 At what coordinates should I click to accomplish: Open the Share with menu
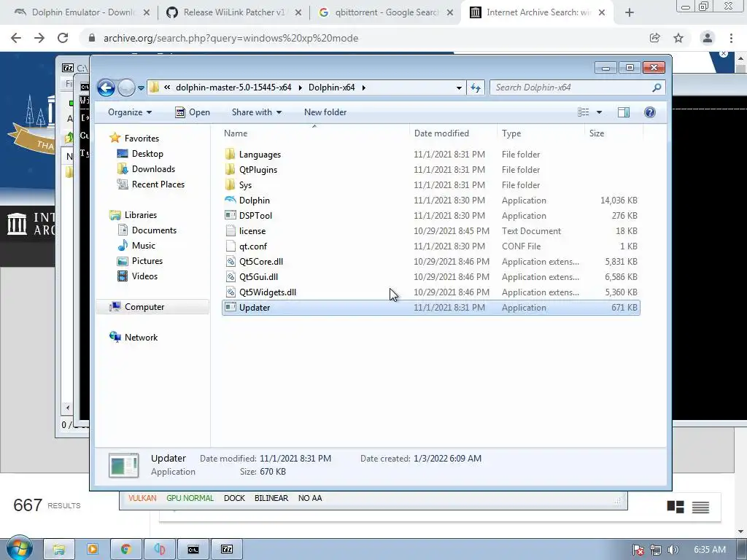(256, 112)
